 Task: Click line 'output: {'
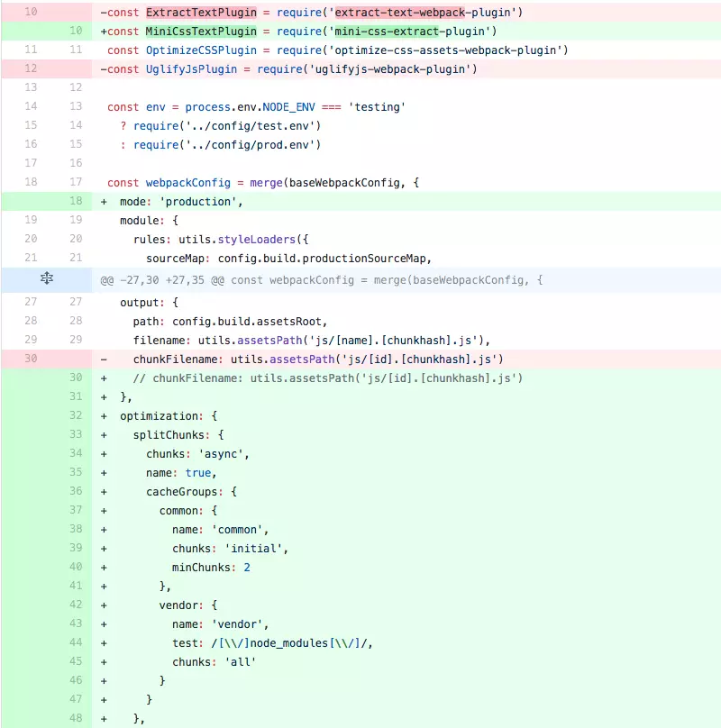(x=149, y=303)
